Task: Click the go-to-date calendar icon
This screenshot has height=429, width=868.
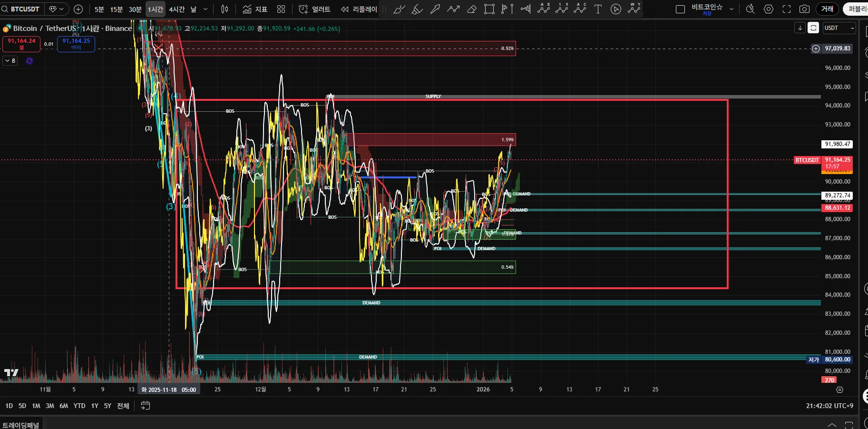Action: click(x=146, y=406)
